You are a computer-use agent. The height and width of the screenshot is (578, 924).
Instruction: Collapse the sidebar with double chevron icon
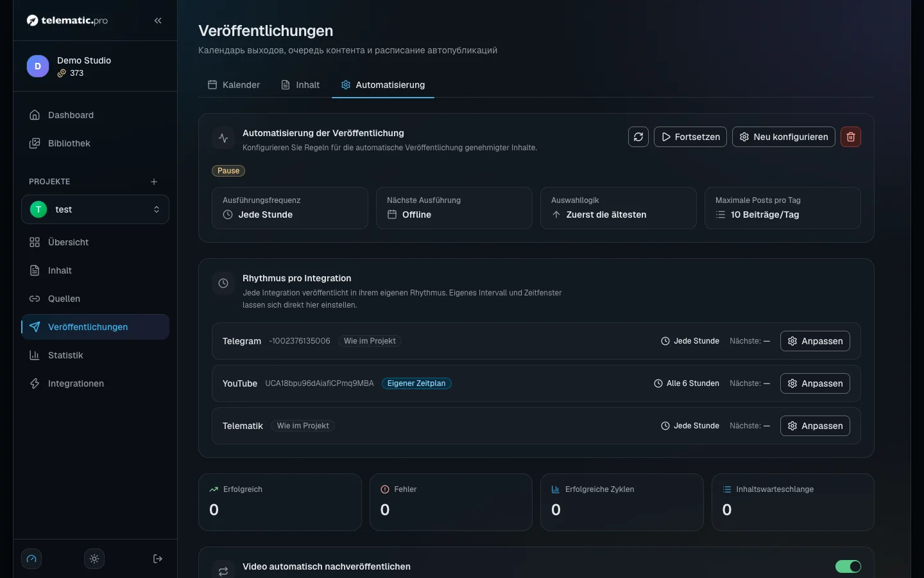(158, 21)
